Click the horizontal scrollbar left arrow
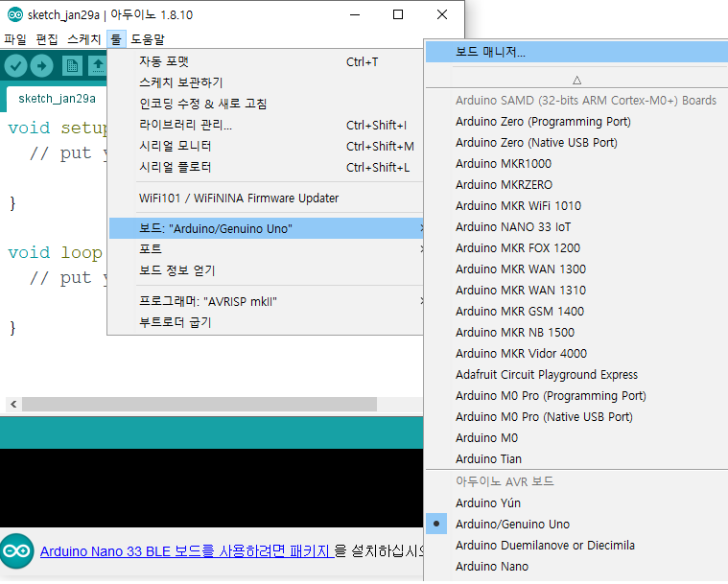This screenshot has width=728, height=584. [x=13, y=405]
